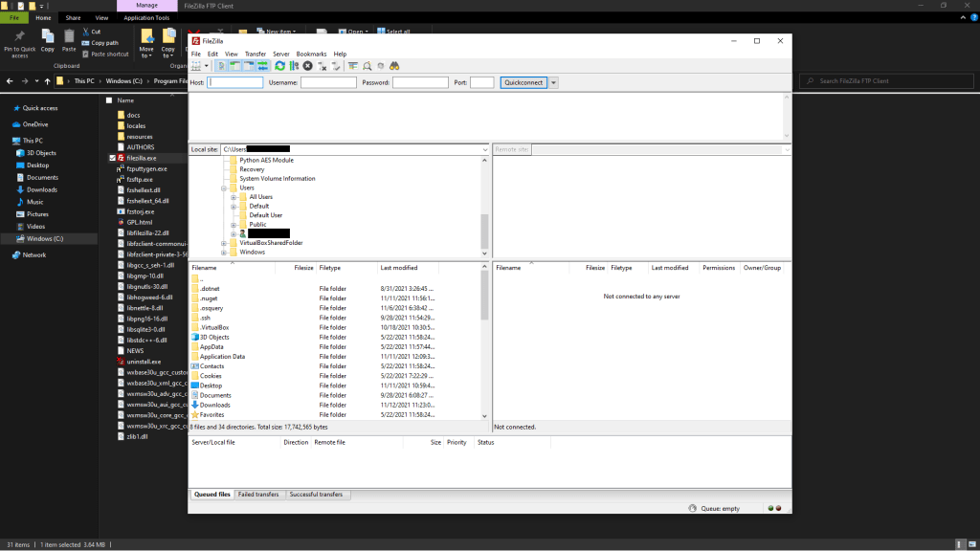Open the Quickconnect history dropdown arrow

[x=554, y=83]
